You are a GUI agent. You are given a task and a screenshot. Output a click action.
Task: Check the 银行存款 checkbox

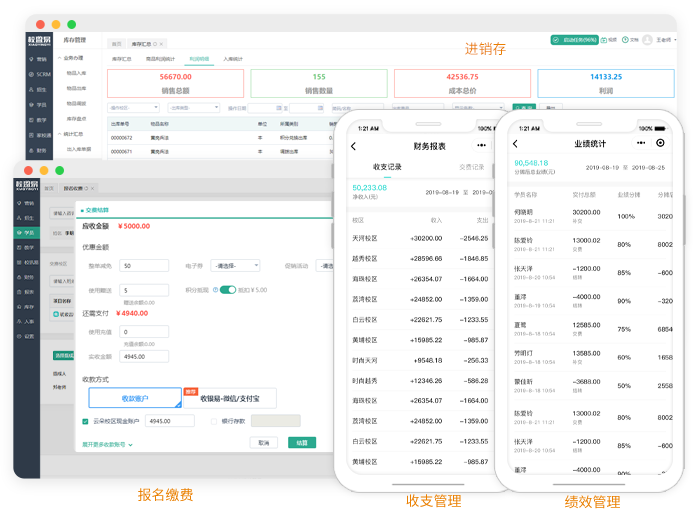pos(214,421)
